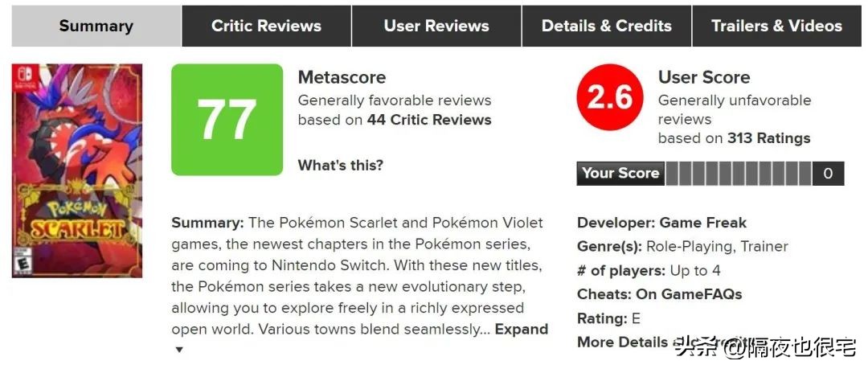
Task: Click the More Details link
Action: coord(622,342)
